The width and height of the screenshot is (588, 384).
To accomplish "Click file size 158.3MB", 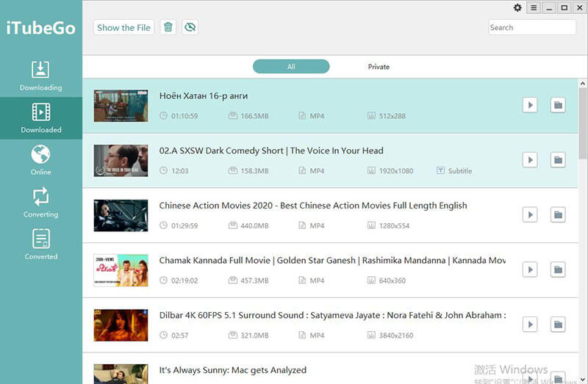I will [x=254, y=171].
